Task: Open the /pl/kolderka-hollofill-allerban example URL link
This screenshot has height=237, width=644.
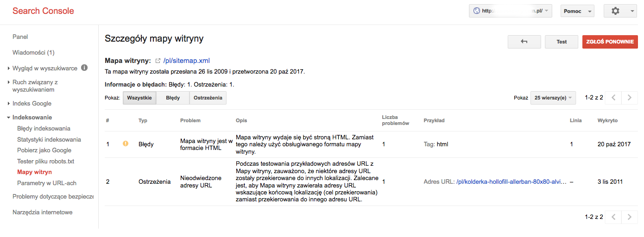Action: pos(511,182)
